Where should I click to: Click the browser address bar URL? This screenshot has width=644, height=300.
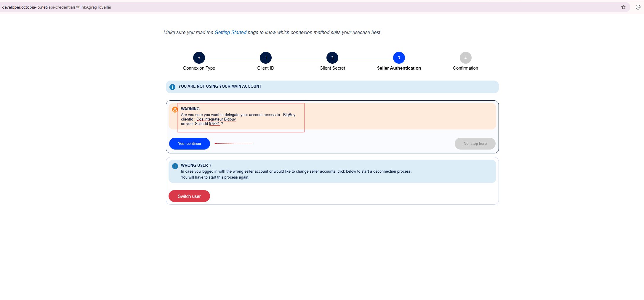pyautogui.click(x=57, y=7)
